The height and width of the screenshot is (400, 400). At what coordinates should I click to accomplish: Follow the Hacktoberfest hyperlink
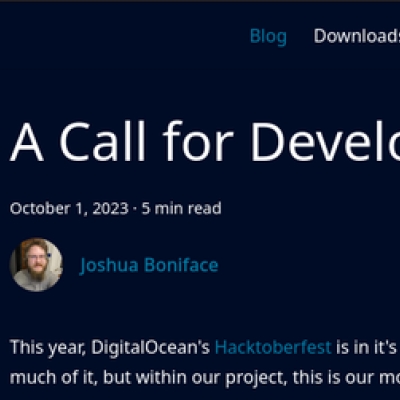click(x=273, y=347)
